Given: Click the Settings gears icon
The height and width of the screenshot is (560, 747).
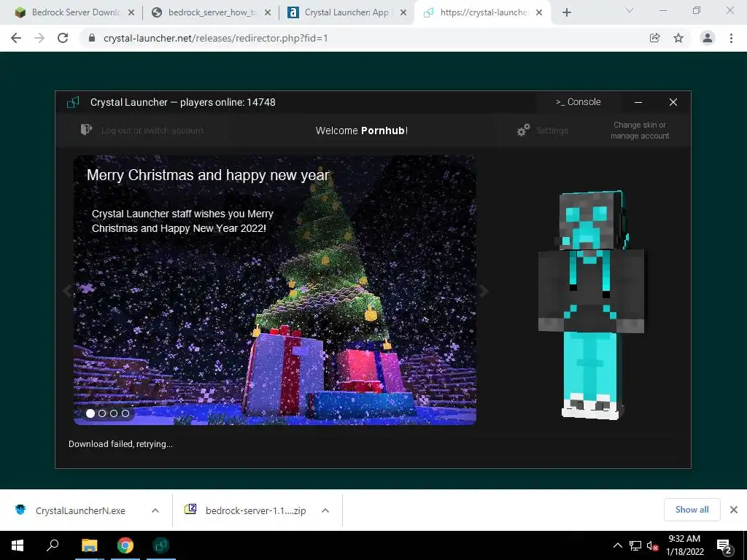Looking at the screenshot, I should coord(524,130).
